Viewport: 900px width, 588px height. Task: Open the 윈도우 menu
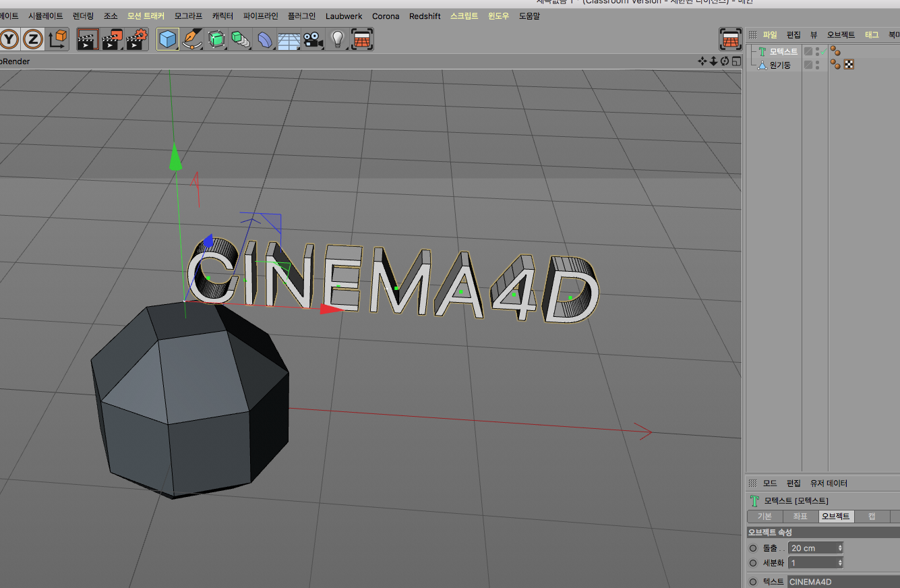click(x=498, y=16)
